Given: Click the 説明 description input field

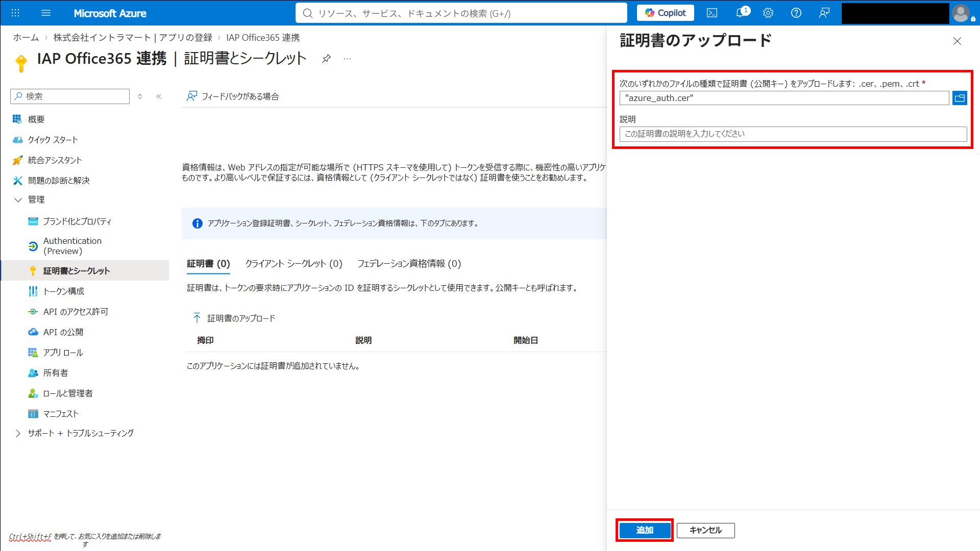Looking at the screenshot, I should click(793, 134).
